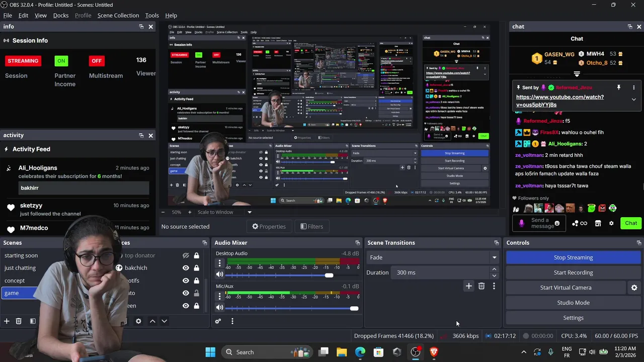644x362 pixels.
Task: Open the pinned YouTube link
Action: 559,101
